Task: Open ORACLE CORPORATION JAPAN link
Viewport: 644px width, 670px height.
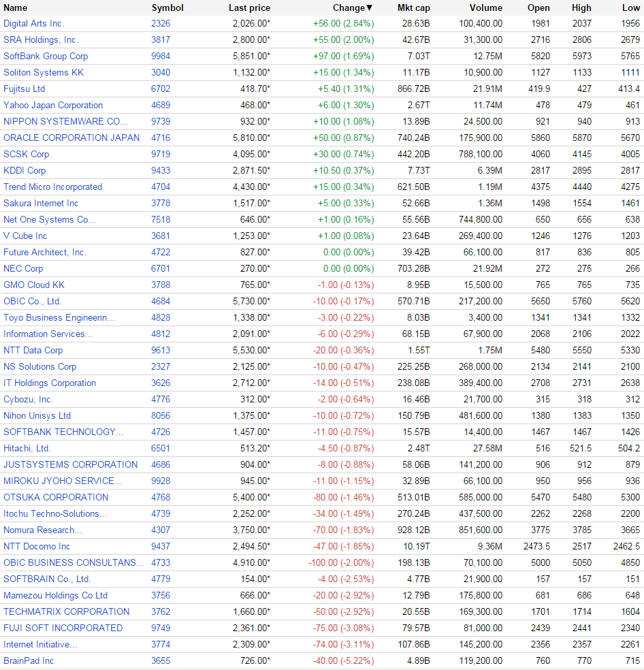Action: [71, 138]
